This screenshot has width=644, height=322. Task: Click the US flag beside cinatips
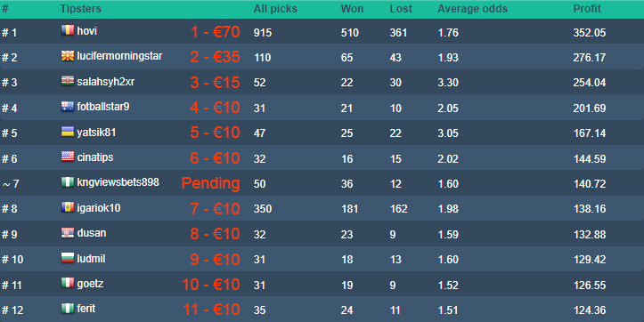(x=68, y=157)
